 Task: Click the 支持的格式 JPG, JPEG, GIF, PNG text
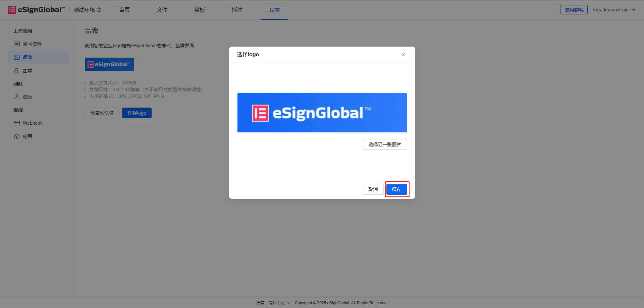pyautogui.click(x=126, y=96)
